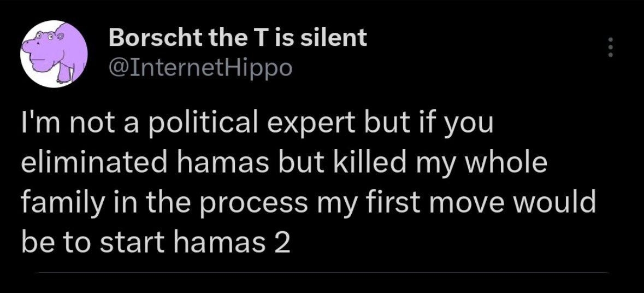Open profile via name "Borscht the T is silent"
Image resolution: width=644 pixels, height=293 pixels.
click(238, 38)
